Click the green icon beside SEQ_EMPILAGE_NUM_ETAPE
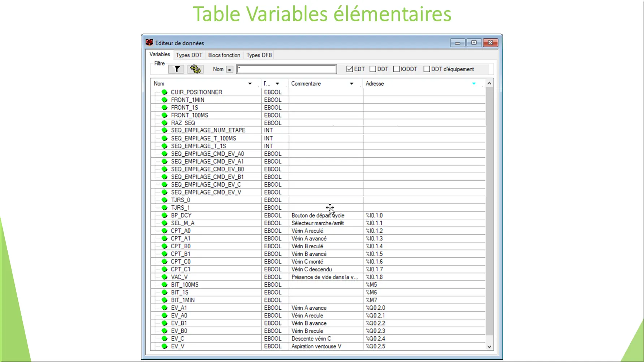Viewport: 644px width, 362px height. tap(164, 130)
